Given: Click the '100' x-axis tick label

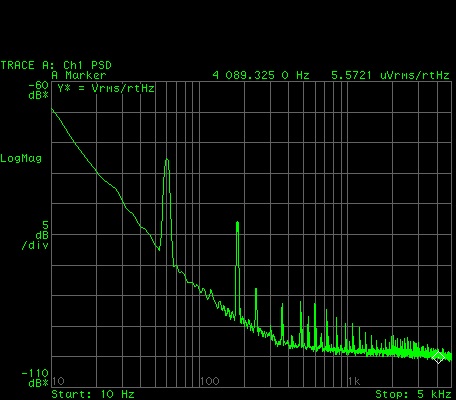Looking at the screenshot, I should click(210, 381).
